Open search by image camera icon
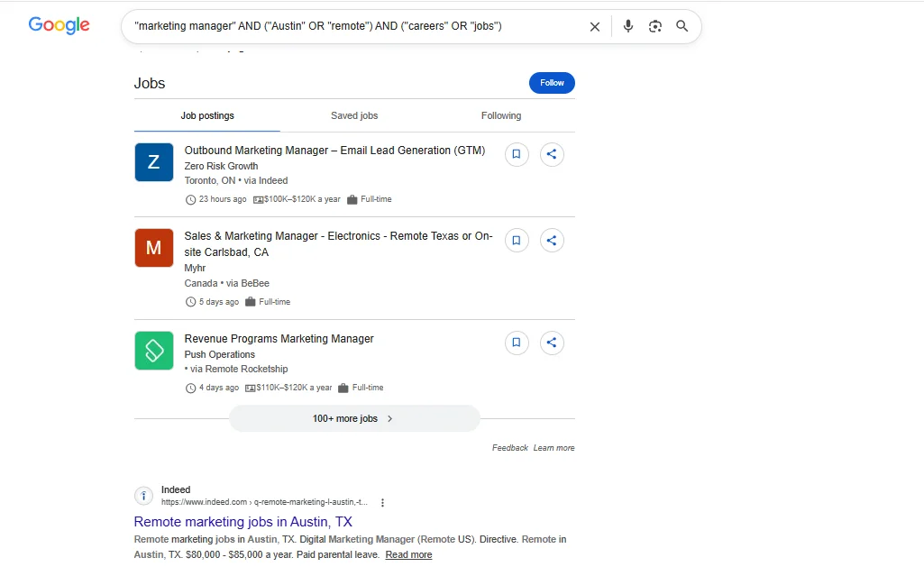924x576 pixels. [654, 26]
